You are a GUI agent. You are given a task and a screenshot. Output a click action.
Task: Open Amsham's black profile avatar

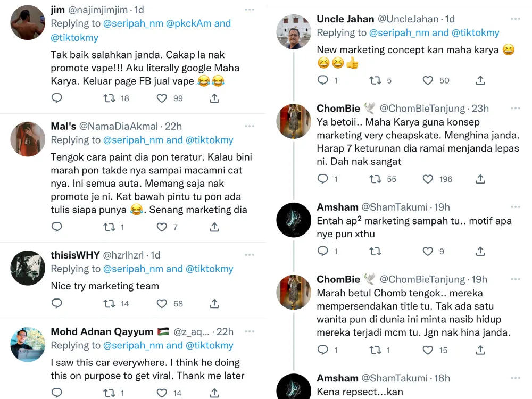click(294, 220)
